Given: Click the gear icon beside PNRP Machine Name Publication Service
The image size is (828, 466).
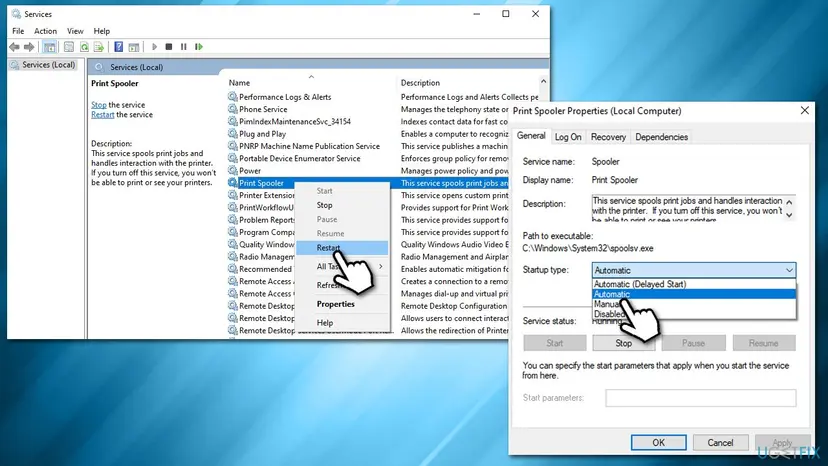Looking at the screenshot, I should tap(232, 146).
